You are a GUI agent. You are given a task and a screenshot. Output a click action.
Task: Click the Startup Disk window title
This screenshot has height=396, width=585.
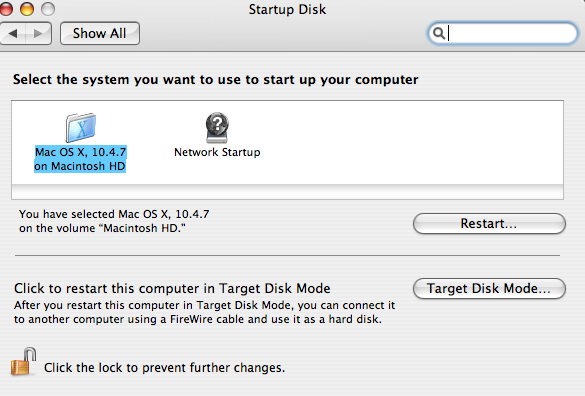tap(287, 9)
